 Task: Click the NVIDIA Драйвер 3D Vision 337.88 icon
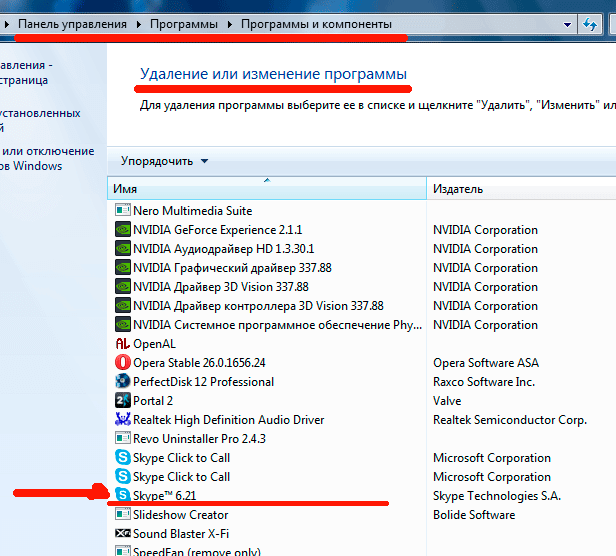click(x=123, y=286)
